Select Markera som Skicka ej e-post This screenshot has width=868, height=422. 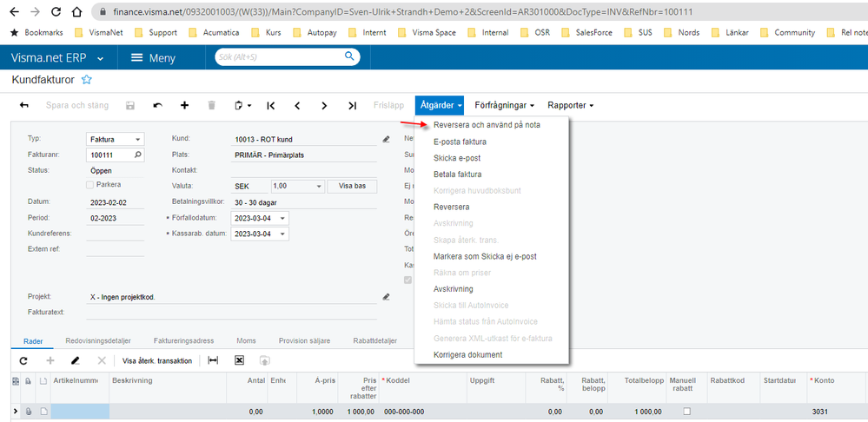(x=486, y=257)
